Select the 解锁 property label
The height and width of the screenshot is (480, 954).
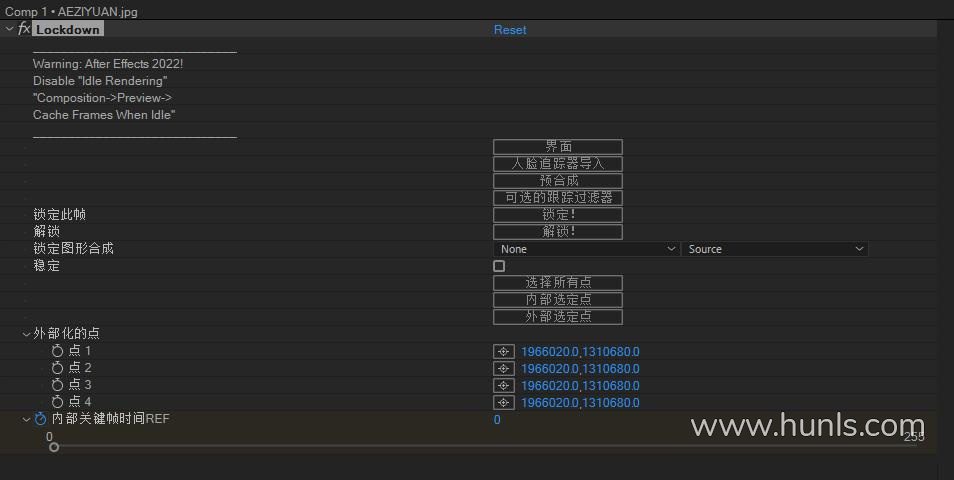[x=46, y=232]
